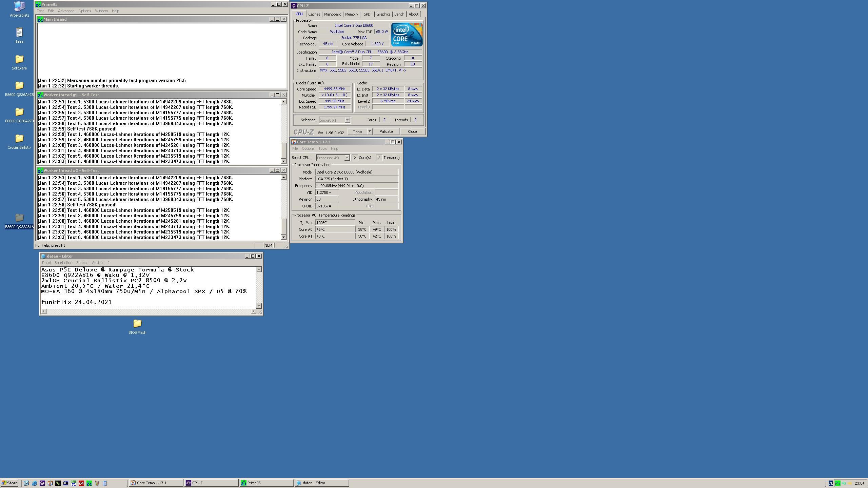This screenshot has height=488, width=868.
Task: Open the Start menu
Action: [x=9, y=483]
